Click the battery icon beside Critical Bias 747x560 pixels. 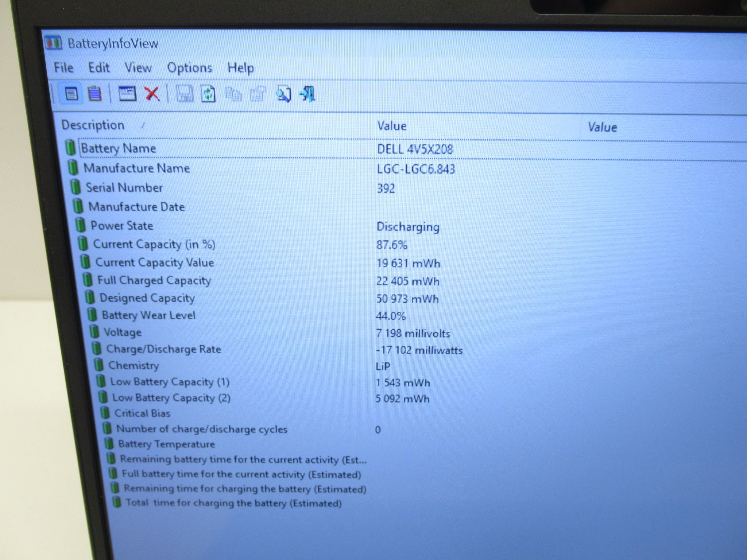coord(105,413)
